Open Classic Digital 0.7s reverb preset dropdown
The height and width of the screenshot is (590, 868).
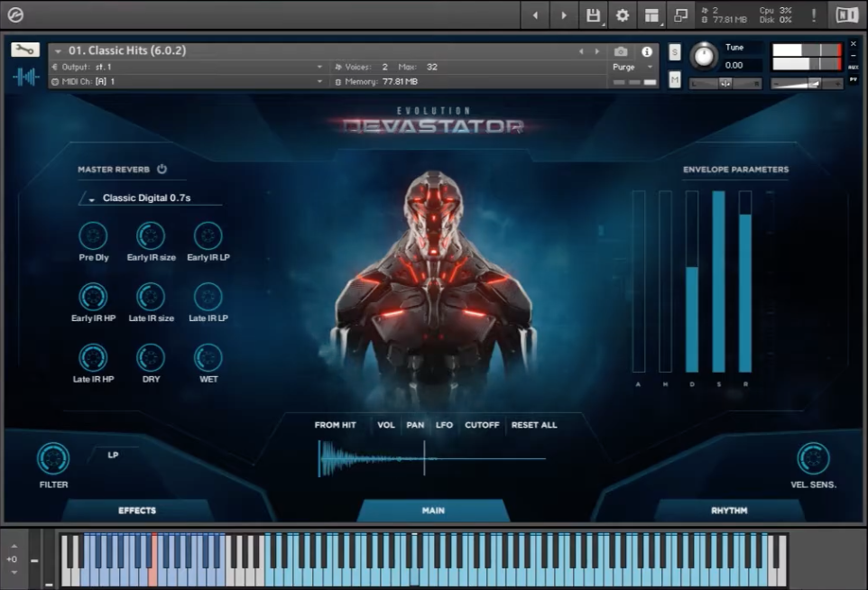point(151,198)
